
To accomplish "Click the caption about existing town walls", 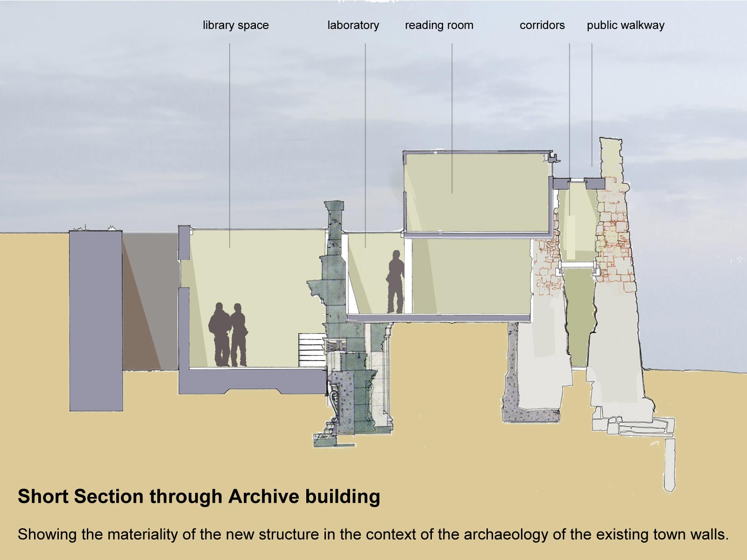I will pos(373,534).
